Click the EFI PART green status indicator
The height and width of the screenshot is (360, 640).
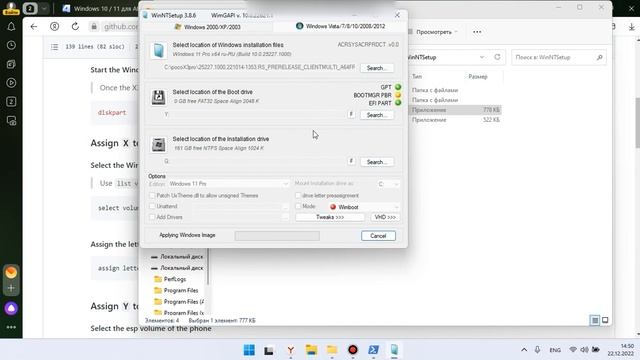point(398,103)
